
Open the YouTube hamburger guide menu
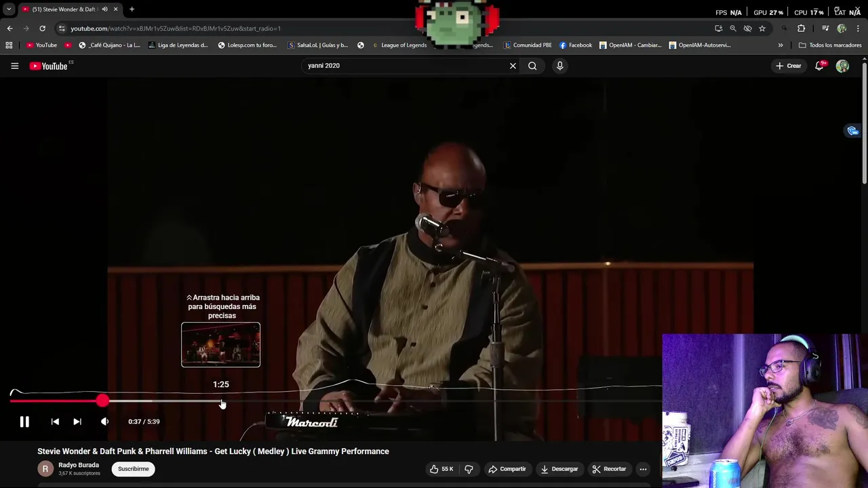[x=14, y=66]
